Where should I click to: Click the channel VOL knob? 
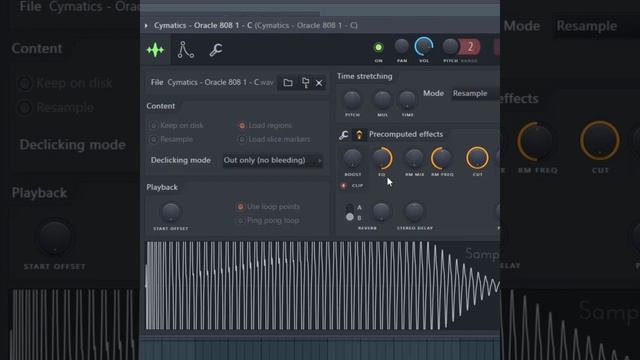(x=424, y=47)
